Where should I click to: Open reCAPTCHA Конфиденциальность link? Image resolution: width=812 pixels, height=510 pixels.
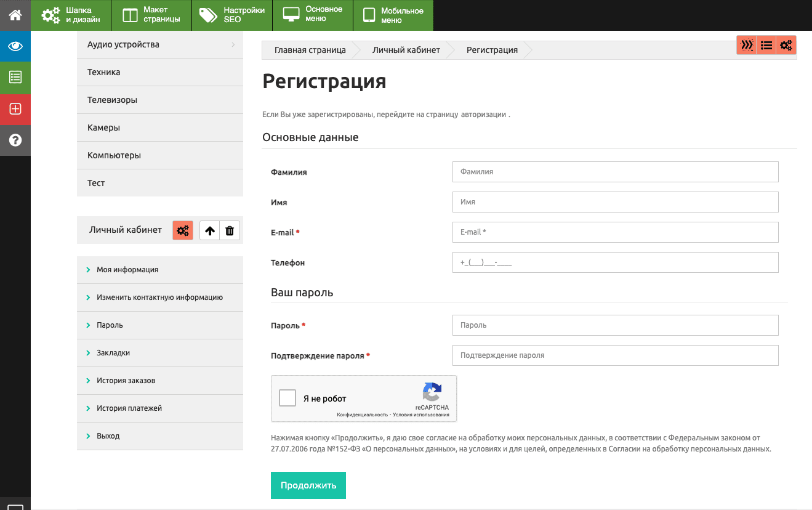(x=362, y=415)
